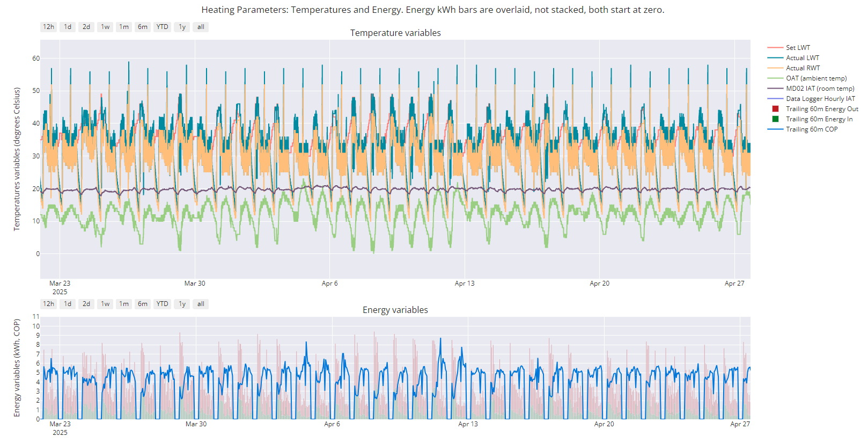
Task: Hide the Actual LWT legend series
Action: [802, 58]
